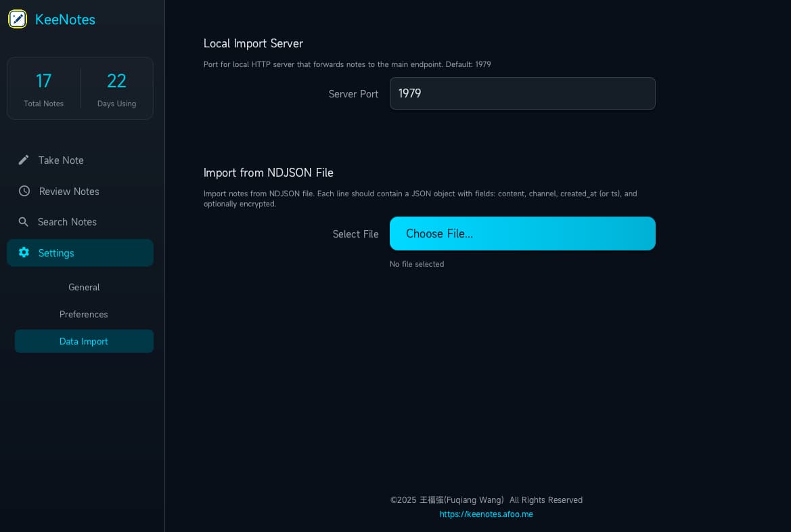Go to Review Notes
Viewport: 791px width, 532px height.
tap(69, 192)
